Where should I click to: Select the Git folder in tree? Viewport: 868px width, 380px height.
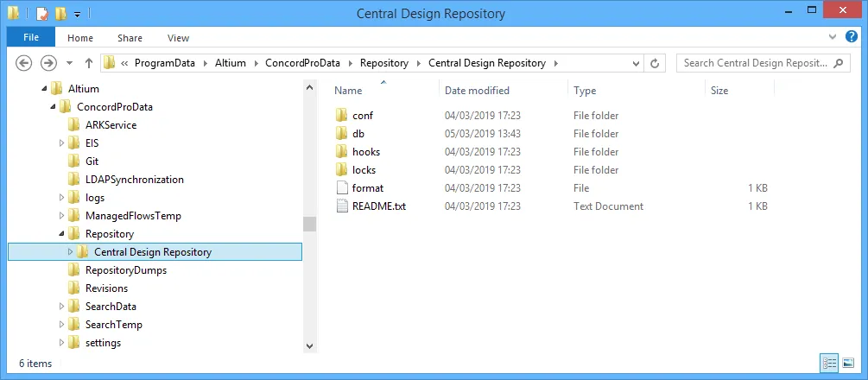point(92,161)
